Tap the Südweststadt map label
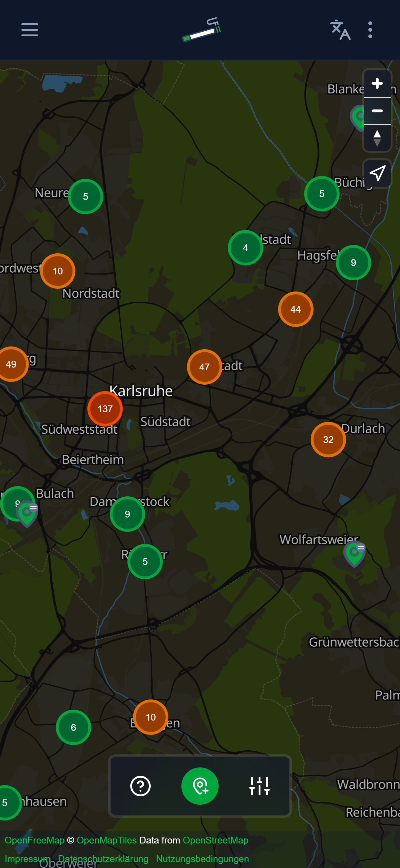The height and width of the screenshot is (868, 400). tap(79, 429)
